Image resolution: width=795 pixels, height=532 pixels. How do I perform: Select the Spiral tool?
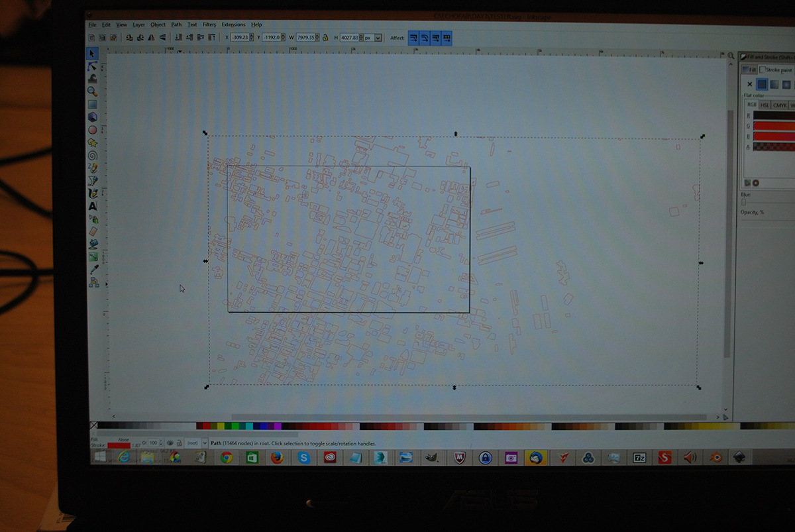[x=93, y=155]
